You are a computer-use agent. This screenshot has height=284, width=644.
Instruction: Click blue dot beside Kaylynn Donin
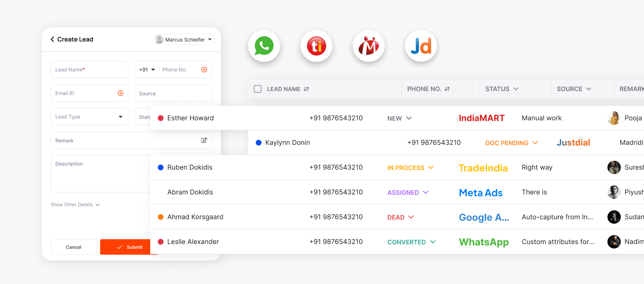point(259,143)
